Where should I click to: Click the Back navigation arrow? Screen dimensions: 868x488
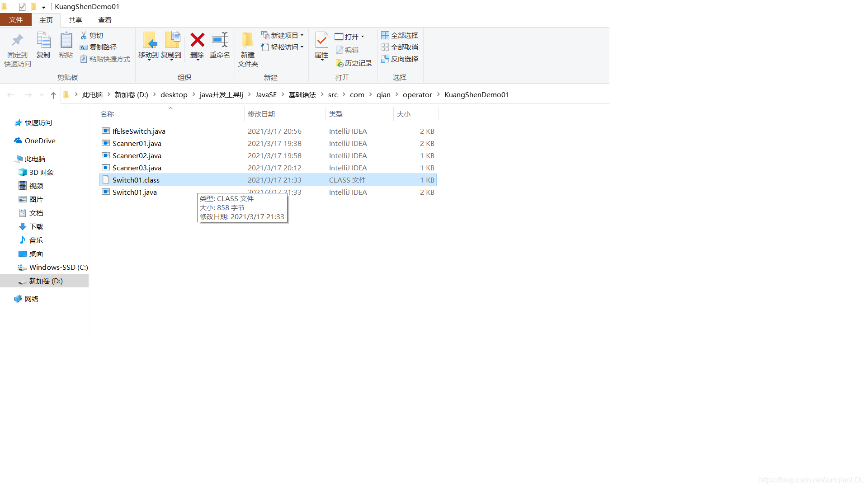[x=11, y=95]
